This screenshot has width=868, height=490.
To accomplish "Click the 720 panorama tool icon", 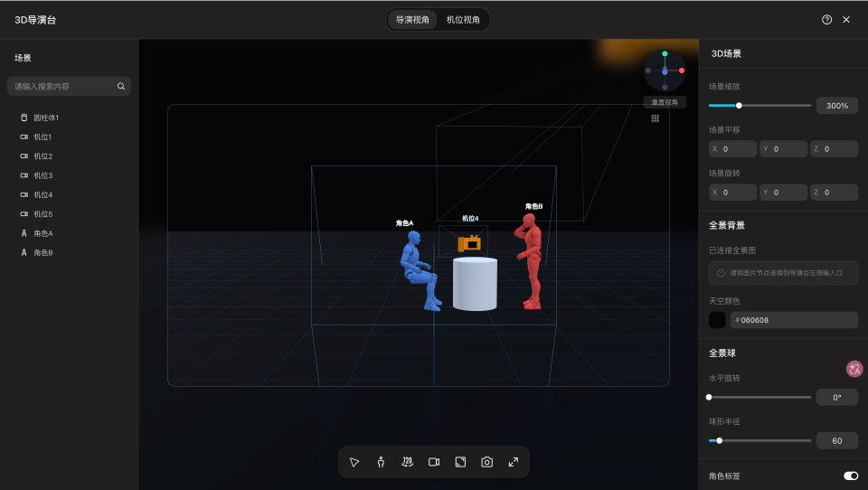I will coord(408,462).
